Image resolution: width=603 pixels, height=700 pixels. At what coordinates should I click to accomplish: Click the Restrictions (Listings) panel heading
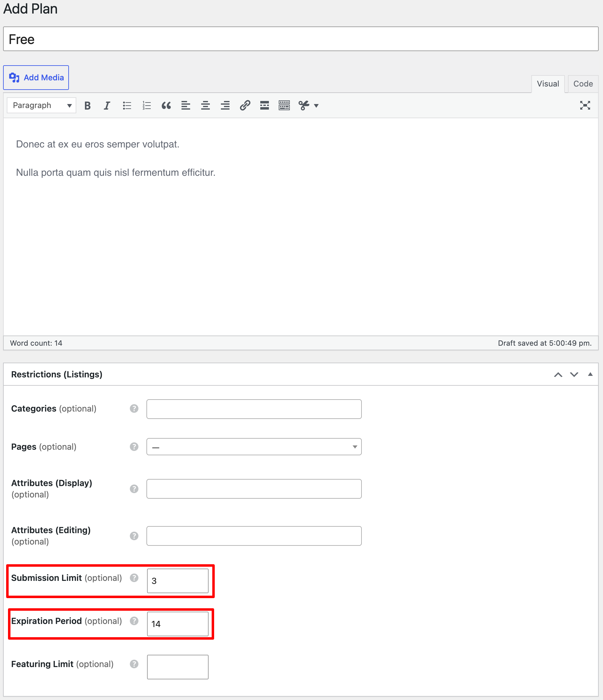click(x=57, y=374)
